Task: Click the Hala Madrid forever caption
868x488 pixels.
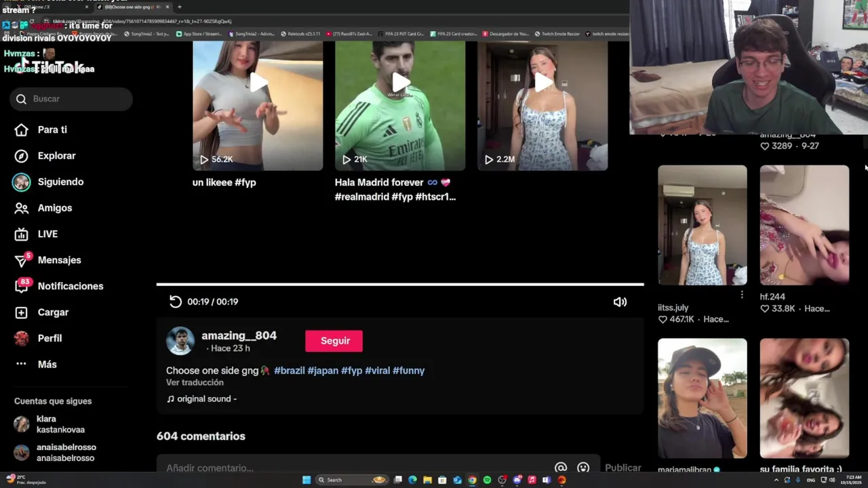Action: click(395, 190)
